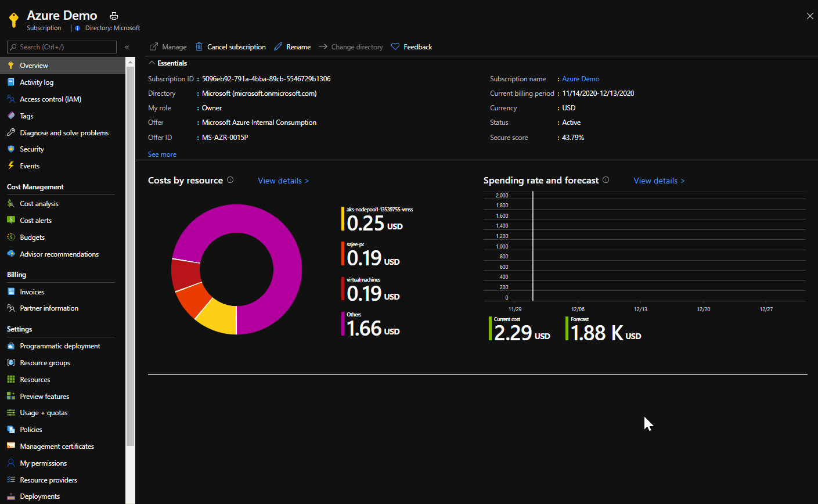
Task: Click Cancel subscription text button
Action: (236, 47)
